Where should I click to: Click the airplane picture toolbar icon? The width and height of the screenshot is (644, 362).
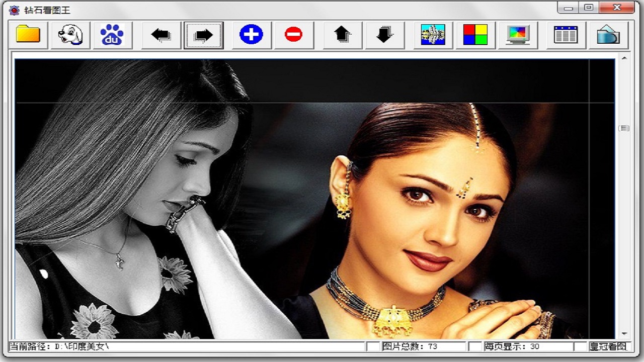pos(433,35)
